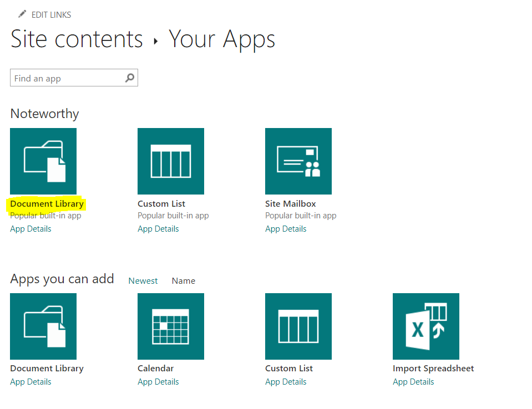This screenshot has height=409, width=532.
Task: Open the Document Library tile in Apps you can add
Action: coord(43,326)
